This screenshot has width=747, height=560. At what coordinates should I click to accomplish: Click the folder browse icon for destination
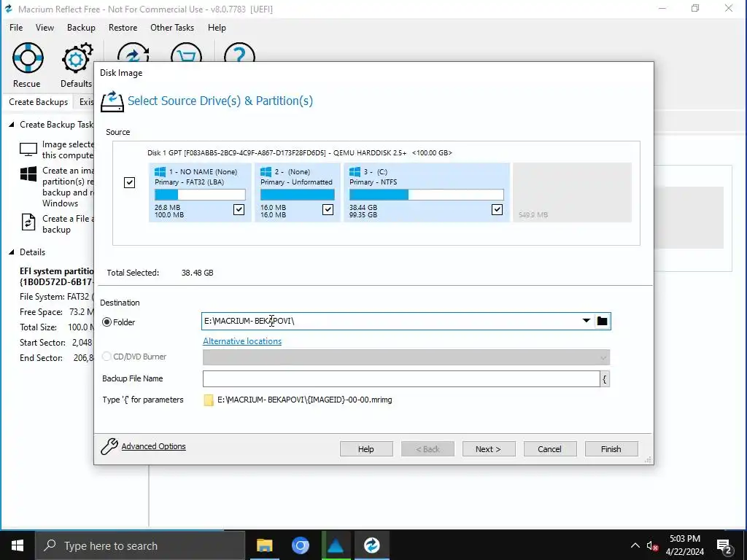pyautogui.click(x=602, y=321)
